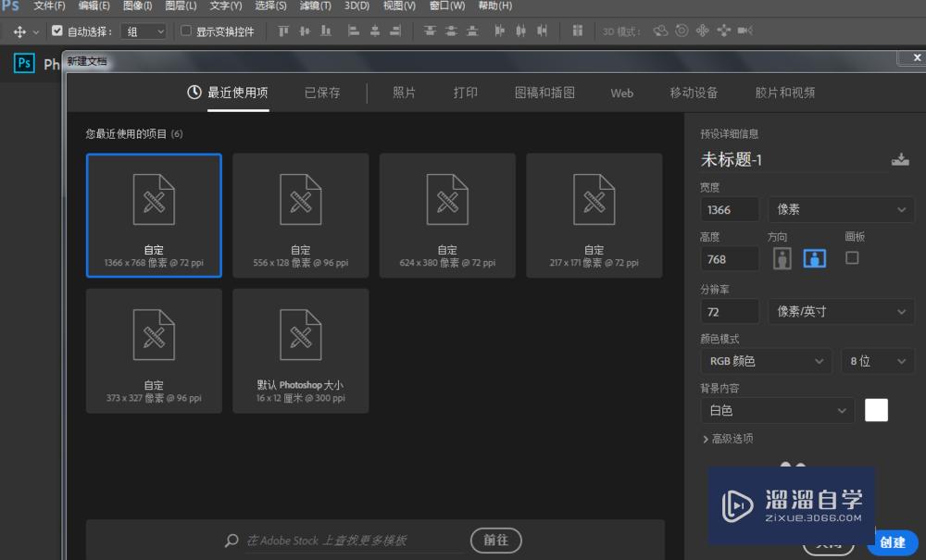The height and width of the screenshot is (560, 926).
Task: Click the Adobe Stock search field
Action: coord(355,541)
